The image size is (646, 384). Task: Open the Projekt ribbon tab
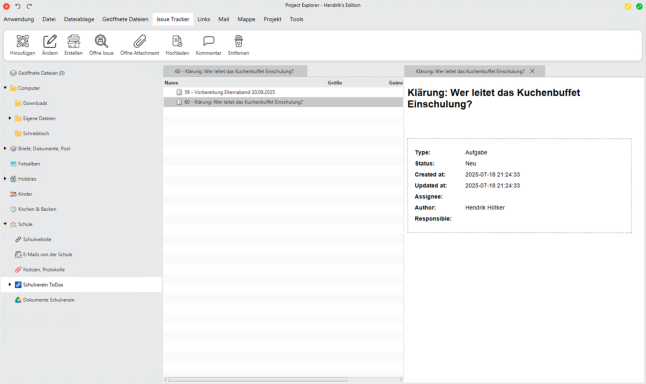coord(272,19)
